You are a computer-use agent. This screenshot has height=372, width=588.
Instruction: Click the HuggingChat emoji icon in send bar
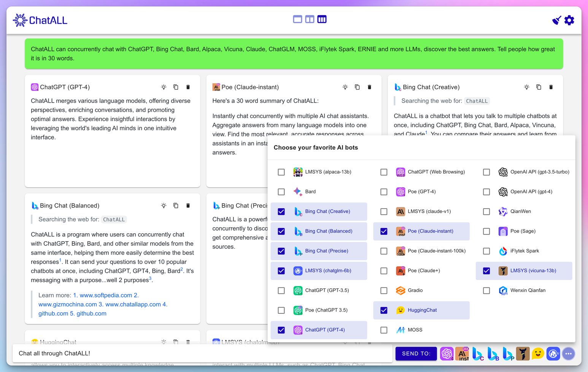(538, 354)
